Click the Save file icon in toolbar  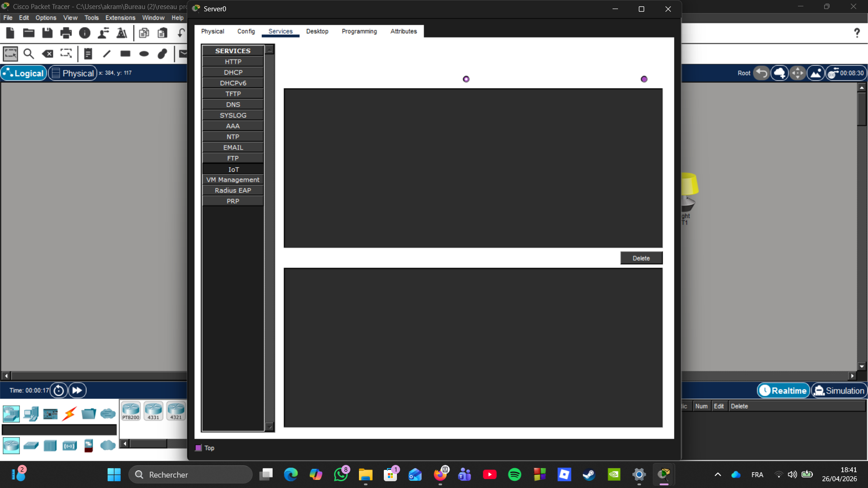coord(47,33)
